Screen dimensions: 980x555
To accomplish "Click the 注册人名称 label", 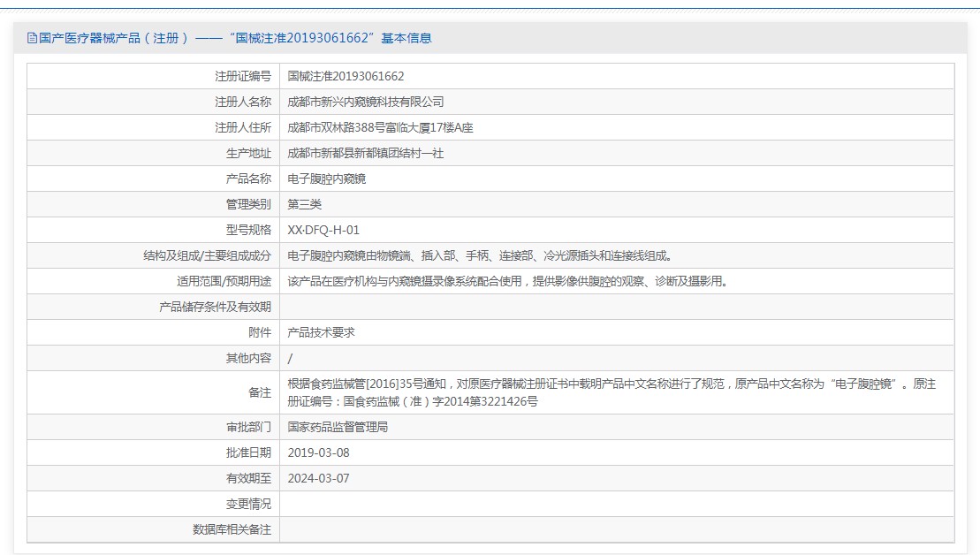I will pyautogui.click(x=243, y=102).
